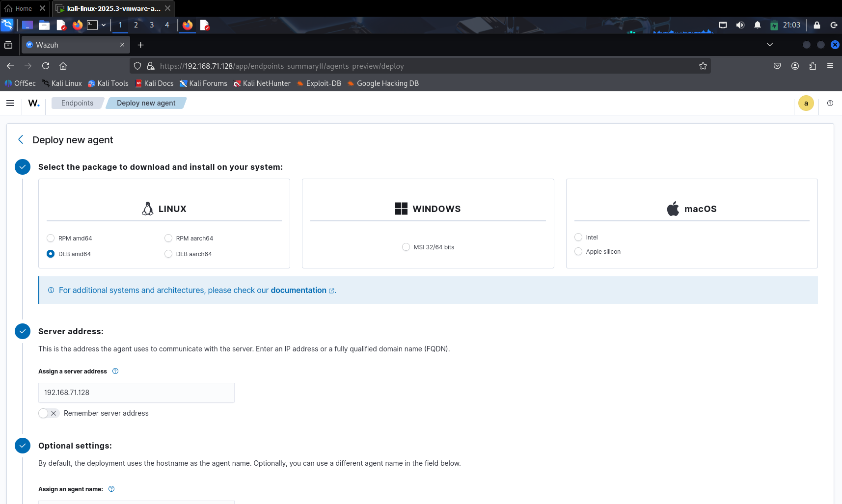Open the notifications bell in system tray
The height and width of the screenshot is (504, 842).
point(757,25)
